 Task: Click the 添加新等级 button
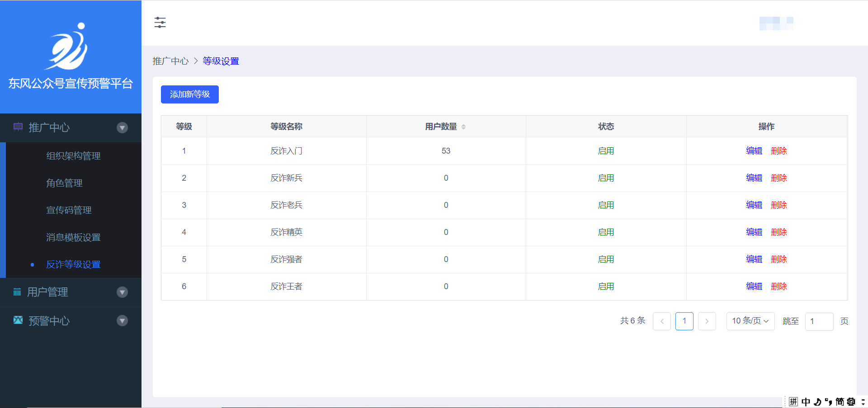click(190, 94)
